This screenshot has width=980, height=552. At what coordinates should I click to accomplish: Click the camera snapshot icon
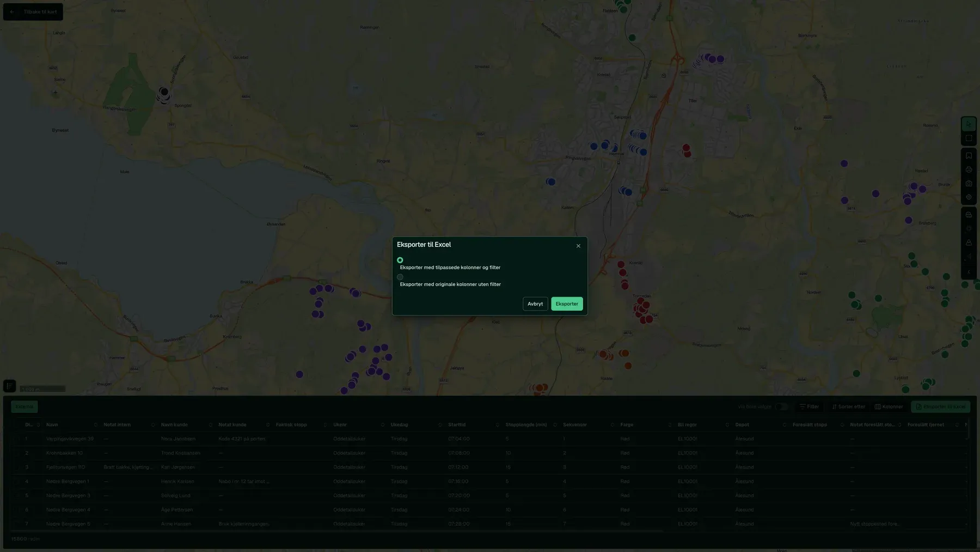(969, 184)
